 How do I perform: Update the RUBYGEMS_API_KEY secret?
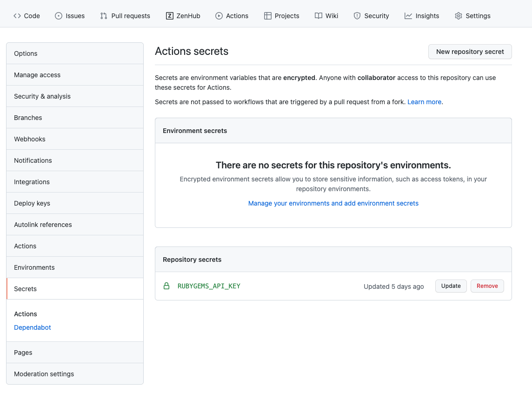(451, 286)
